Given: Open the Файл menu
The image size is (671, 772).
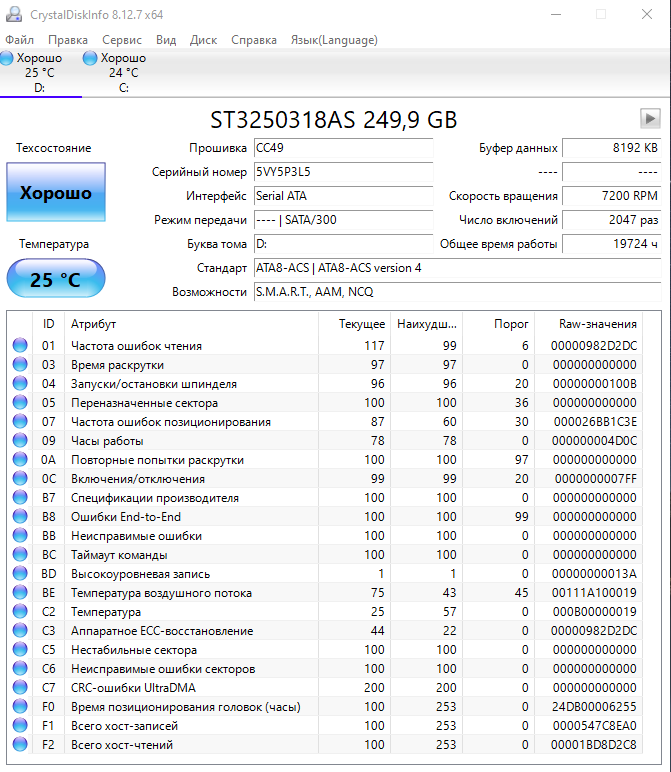Looking at the screenshot, I should click(x=20, y=40).
